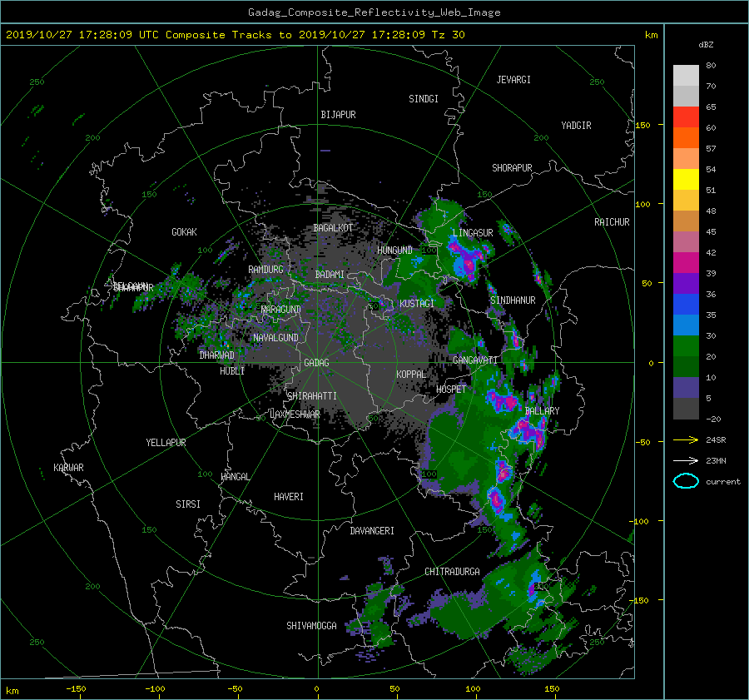Click the yellow 24SR arrow legend icon
The image size is (749, 700).
coord(686,439)
